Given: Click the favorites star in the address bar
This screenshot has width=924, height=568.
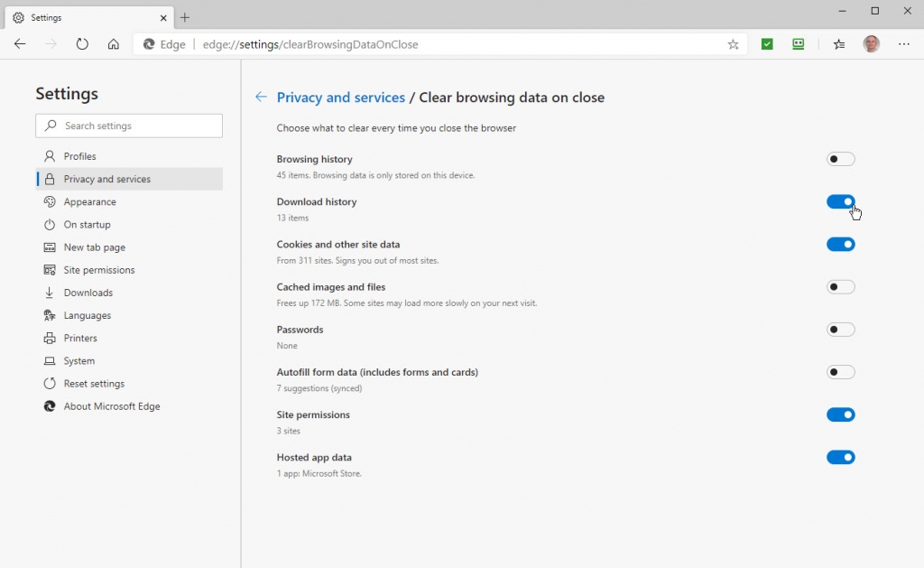Looking at the screenshot, I should pyautogui.click(x=734, y=43).
